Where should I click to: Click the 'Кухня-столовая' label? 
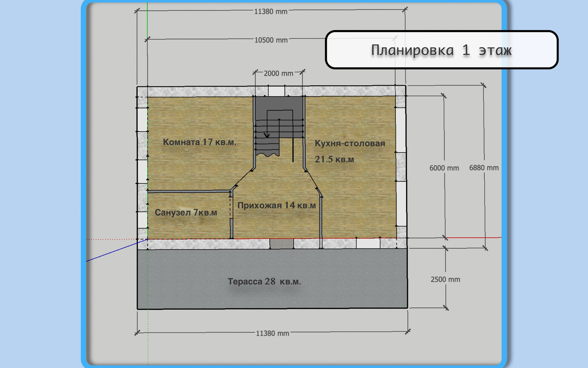(350, 143)
